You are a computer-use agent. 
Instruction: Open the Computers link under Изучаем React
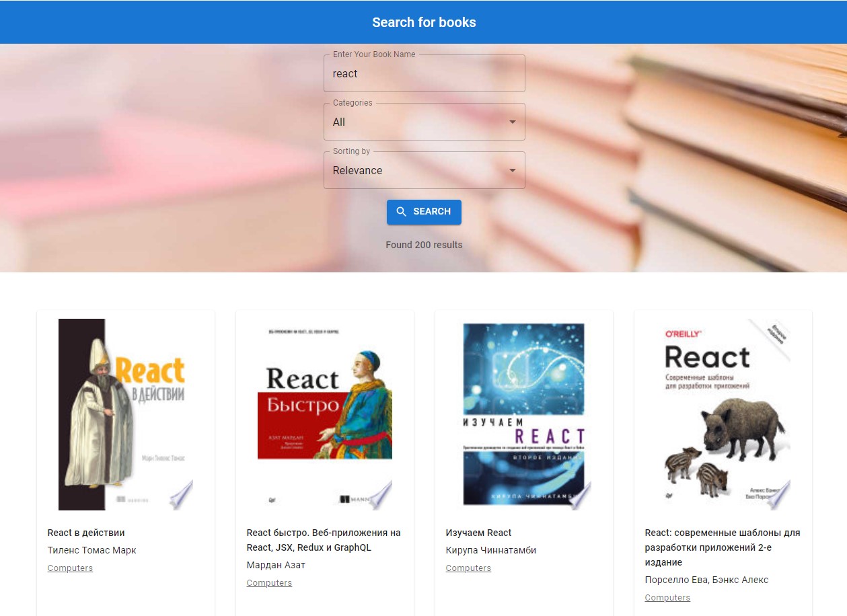pos(468,568)
